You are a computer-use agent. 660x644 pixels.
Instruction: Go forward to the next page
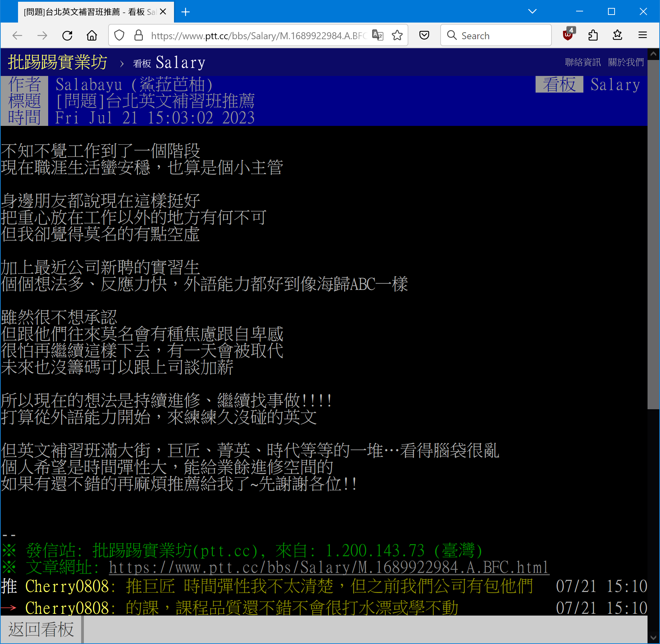(x=42, y=35)
